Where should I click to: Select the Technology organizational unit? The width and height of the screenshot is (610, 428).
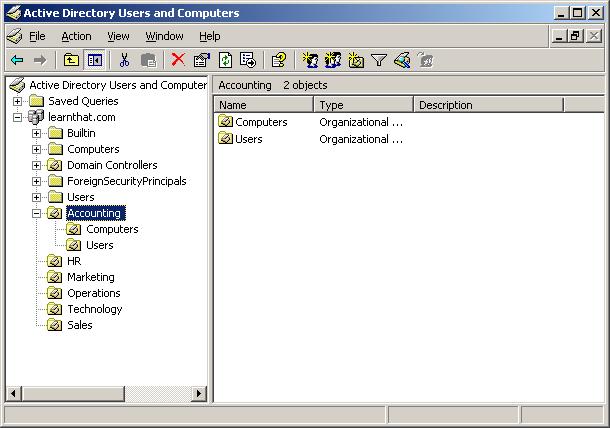95,309
